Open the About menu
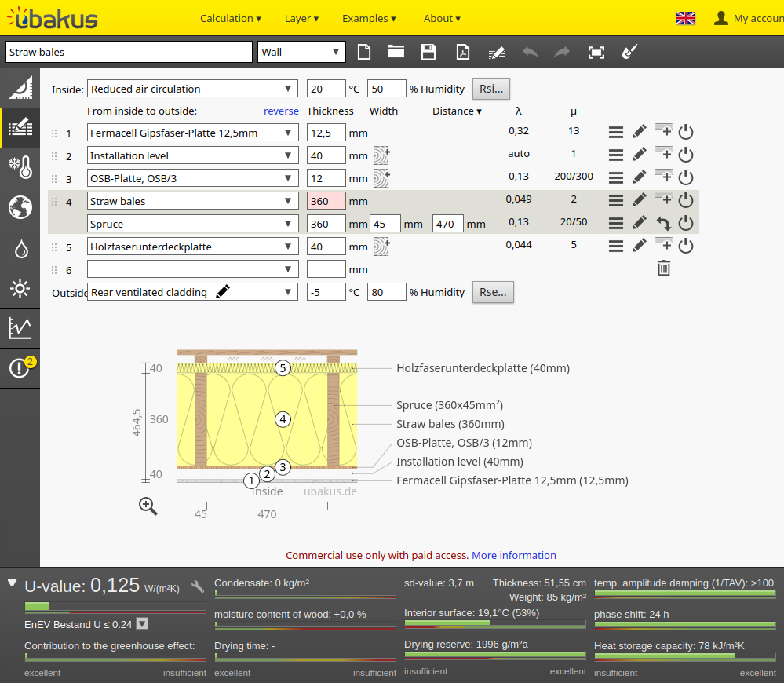The image size is (784, 683). pos(442,19)
